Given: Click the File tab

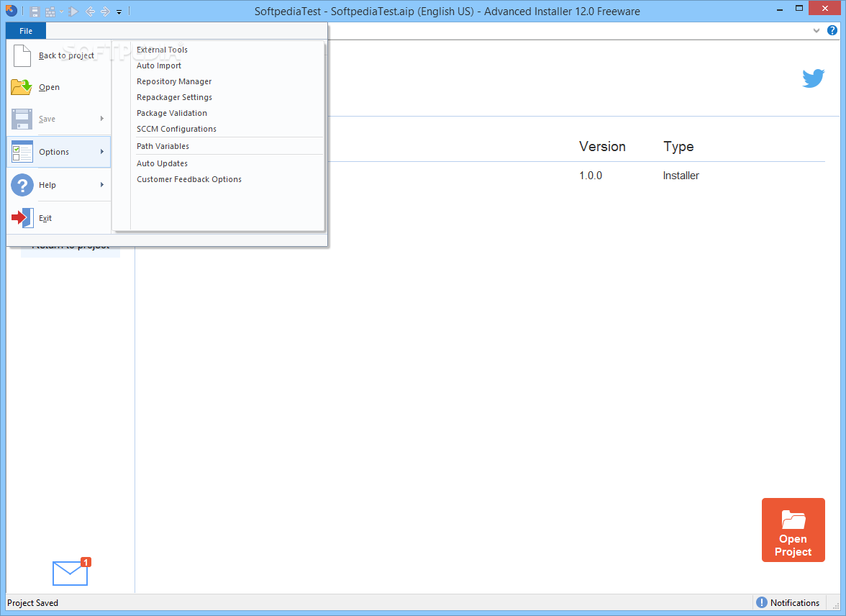Looking at the screenshot, I should [x=26, y=31].
